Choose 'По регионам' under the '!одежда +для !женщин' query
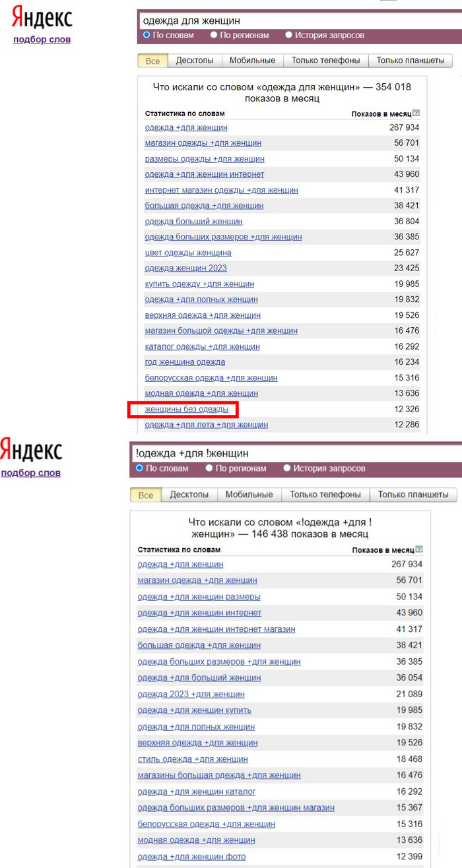The height and width of the screenshot is (868, 462). pyautogui.click(x=209, y=468)
